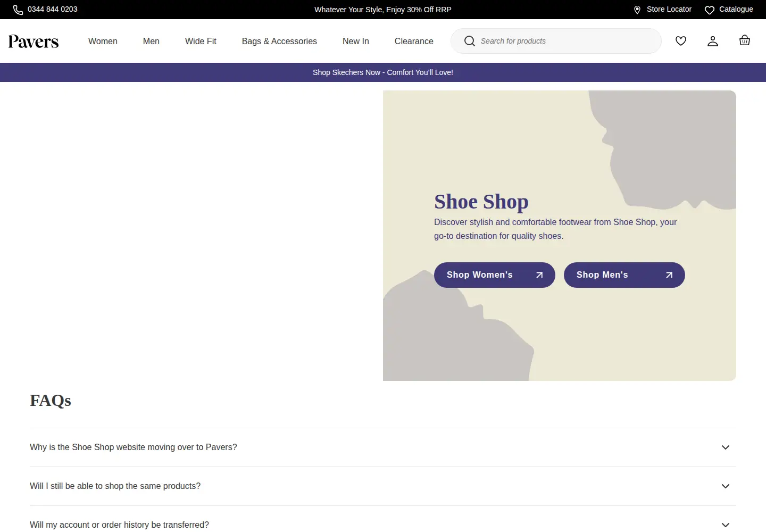Click the 30% Off RRP promo text
Viewport: 766px width, 532px height.
383,10
